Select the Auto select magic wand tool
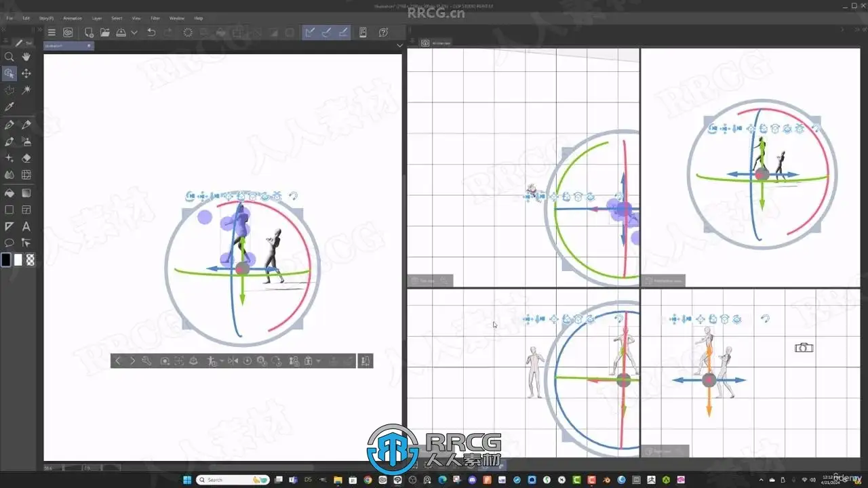The width and height of the screenshot is (868, 488). [26, 89]
